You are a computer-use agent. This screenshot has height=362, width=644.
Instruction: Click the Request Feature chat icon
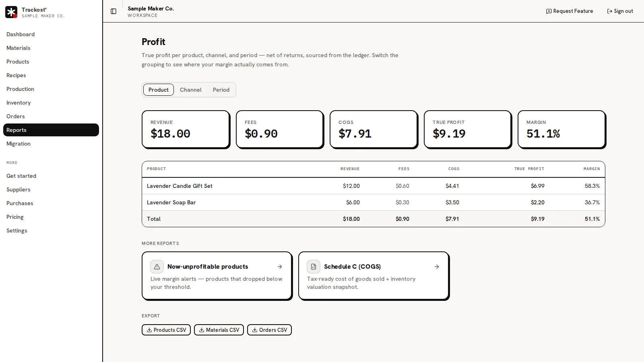[549, 11]
